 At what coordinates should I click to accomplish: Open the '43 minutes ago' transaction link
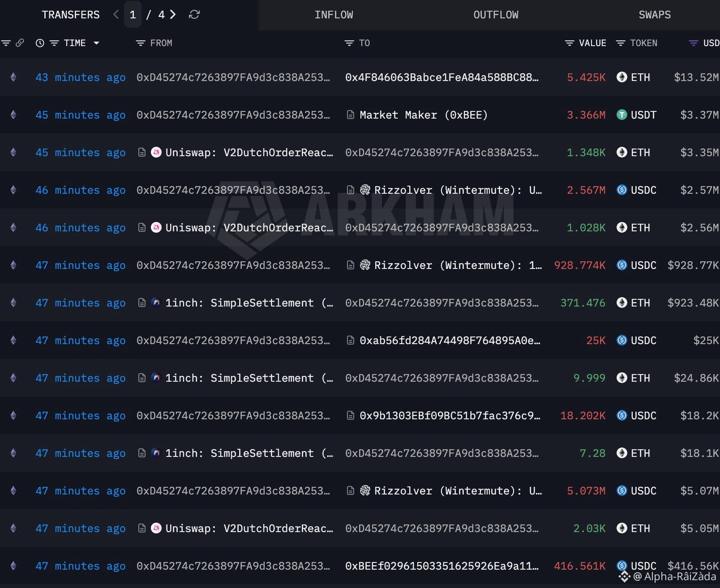coord(81,77)
